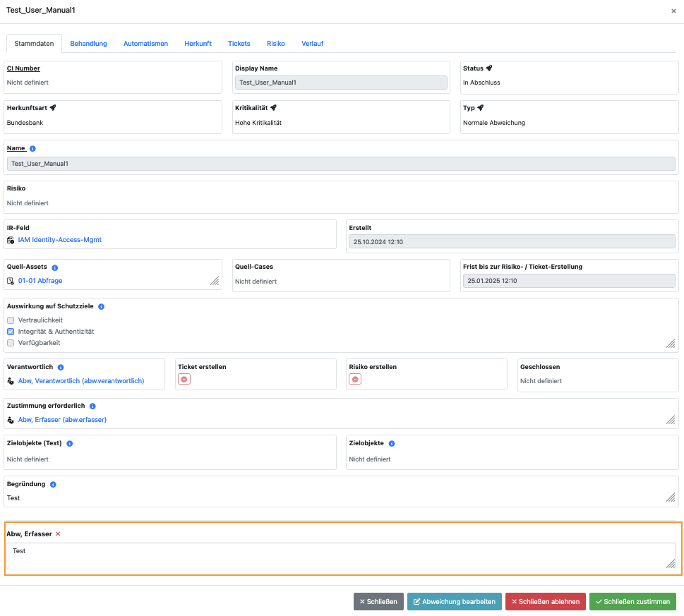This screenshot has height=616, width=684.
Task: Select the Stammdaten tab
Action: tap(34, 44)
